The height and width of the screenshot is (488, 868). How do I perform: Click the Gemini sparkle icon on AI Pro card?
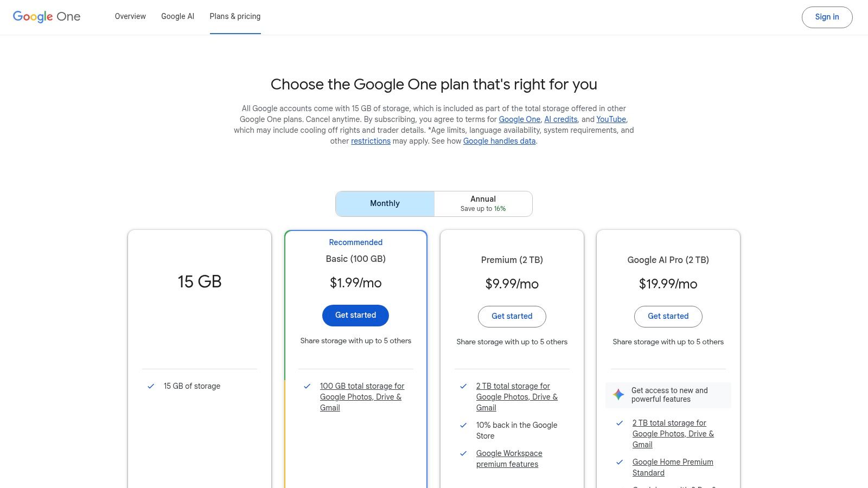pyautogui.click(x=618, y=394)
